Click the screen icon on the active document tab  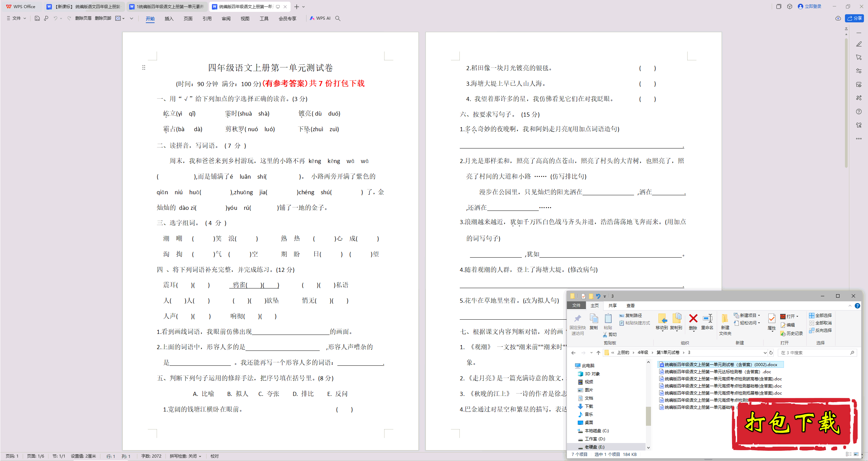click(x=278, y=6)
